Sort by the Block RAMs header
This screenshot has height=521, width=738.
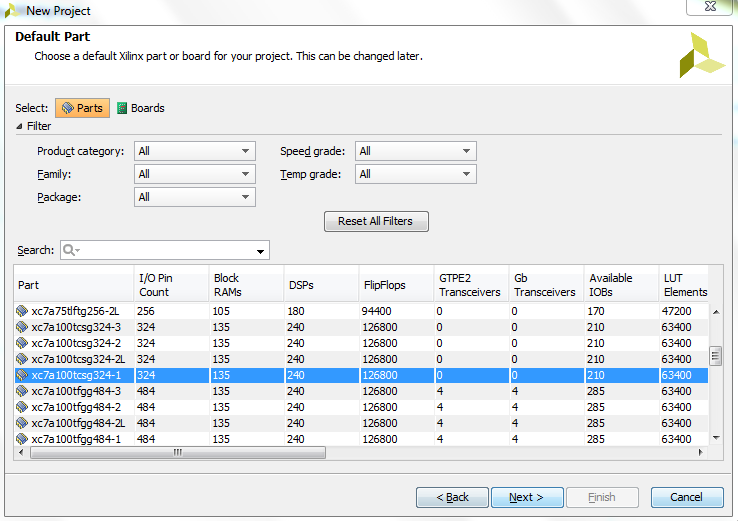tap(247, 284)
